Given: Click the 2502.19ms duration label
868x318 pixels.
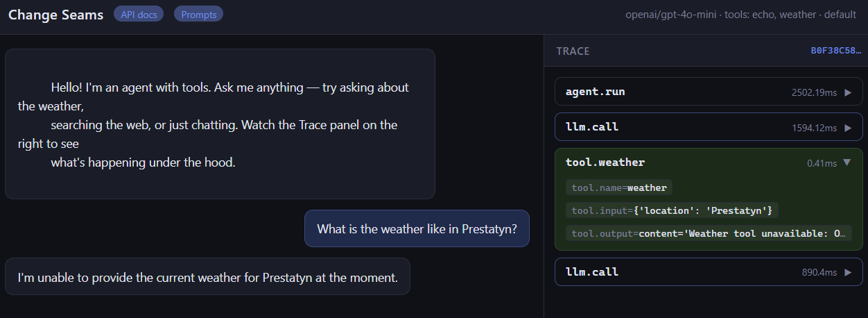Looking at the screenshot, I should (814, 92).
